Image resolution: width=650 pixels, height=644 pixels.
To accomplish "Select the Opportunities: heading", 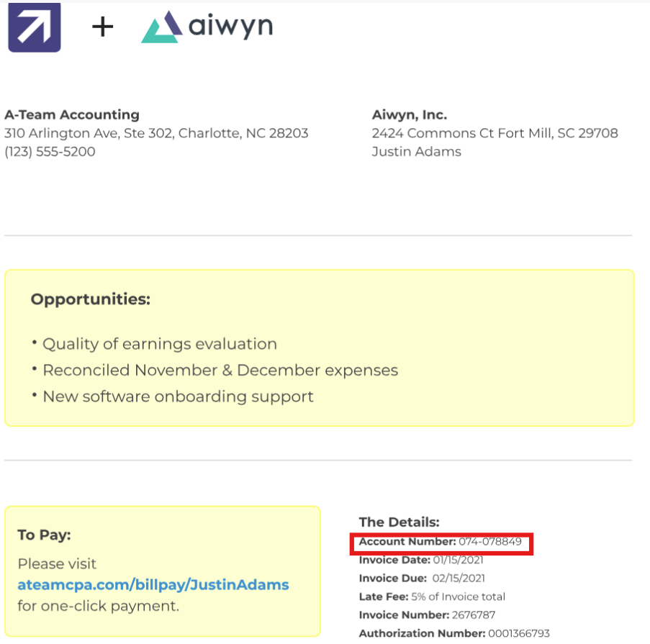I will point(91,299).
